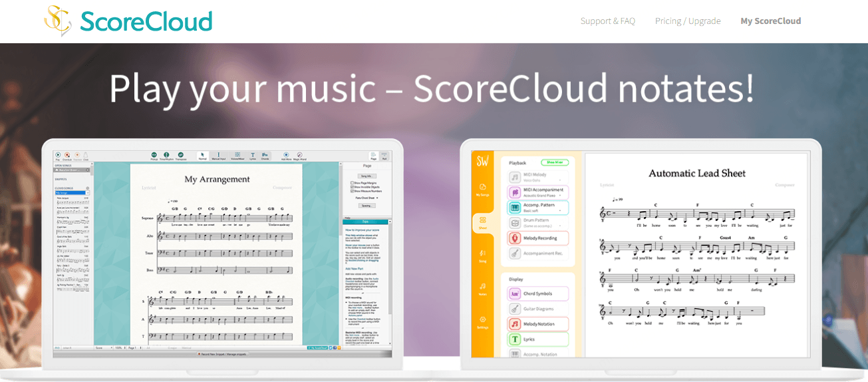The width and height of the screenshot is (868, 382).
Task: Toggle Melody Notation display
Action: 537,324
